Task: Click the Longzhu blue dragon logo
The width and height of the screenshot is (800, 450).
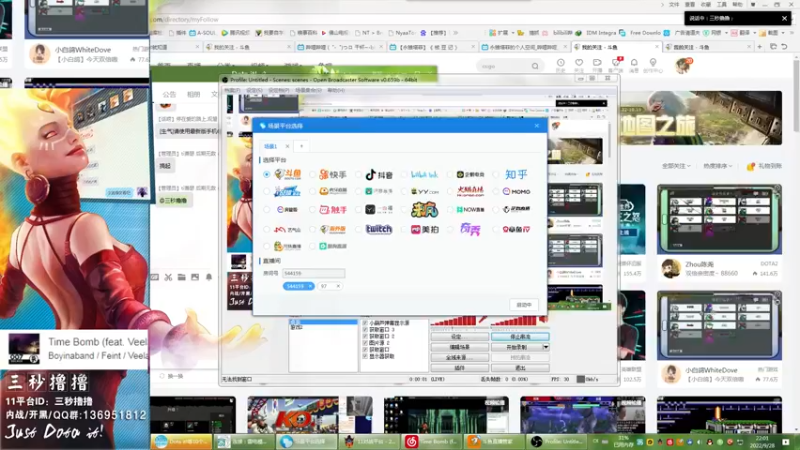Action: point(287,191)
